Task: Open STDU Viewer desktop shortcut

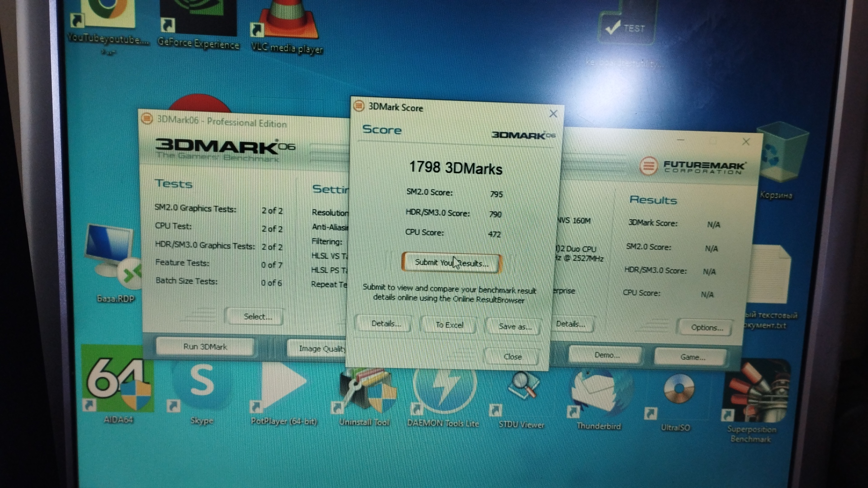Action: (x=521, y=399)
